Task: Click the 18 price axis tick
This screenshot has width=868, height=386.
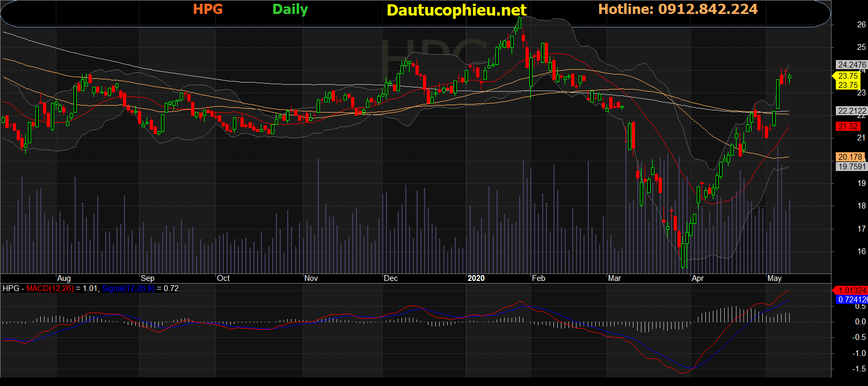Action: 861,206
